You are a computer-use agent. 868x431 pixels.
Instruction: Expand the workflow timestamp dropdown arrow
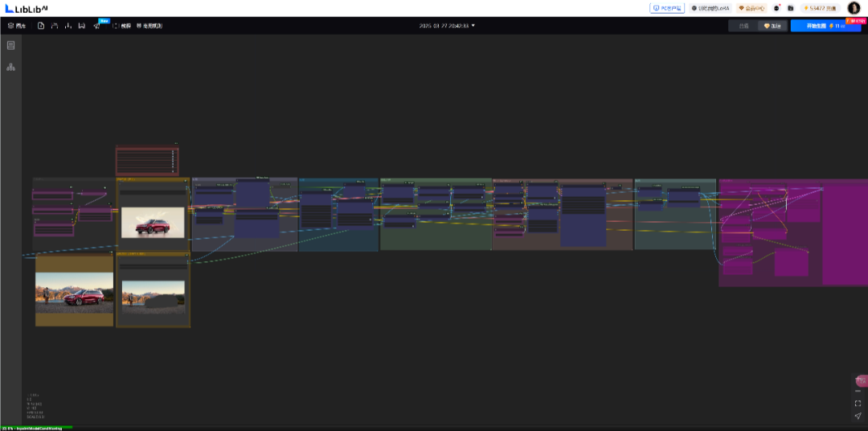point(473,26)
